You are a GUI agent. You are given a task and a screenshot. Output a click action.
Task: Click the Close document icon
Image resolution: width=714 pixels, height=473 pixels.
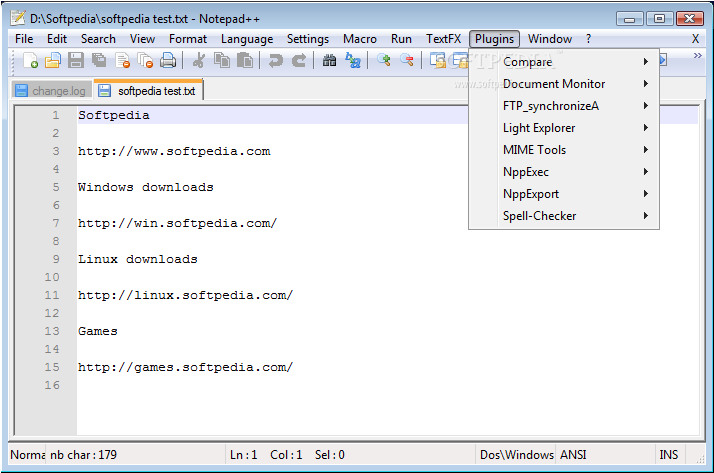122,60
